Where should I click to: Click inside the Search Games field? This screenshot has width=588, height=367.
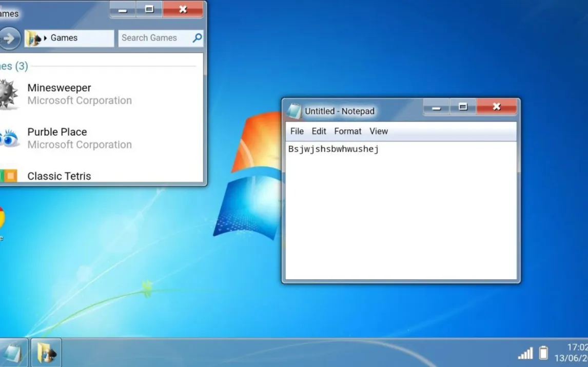[x=154, y=38]
